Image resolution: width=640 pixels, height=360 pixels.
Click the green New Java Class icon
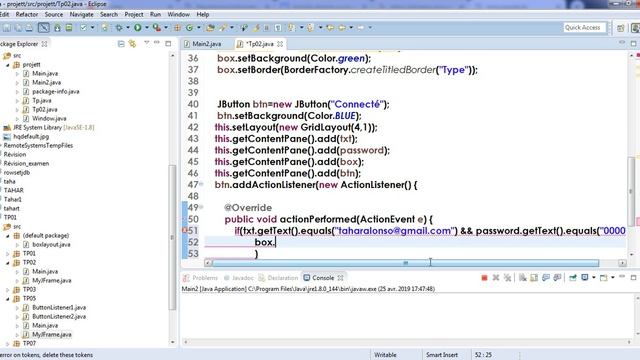point(189,28)
